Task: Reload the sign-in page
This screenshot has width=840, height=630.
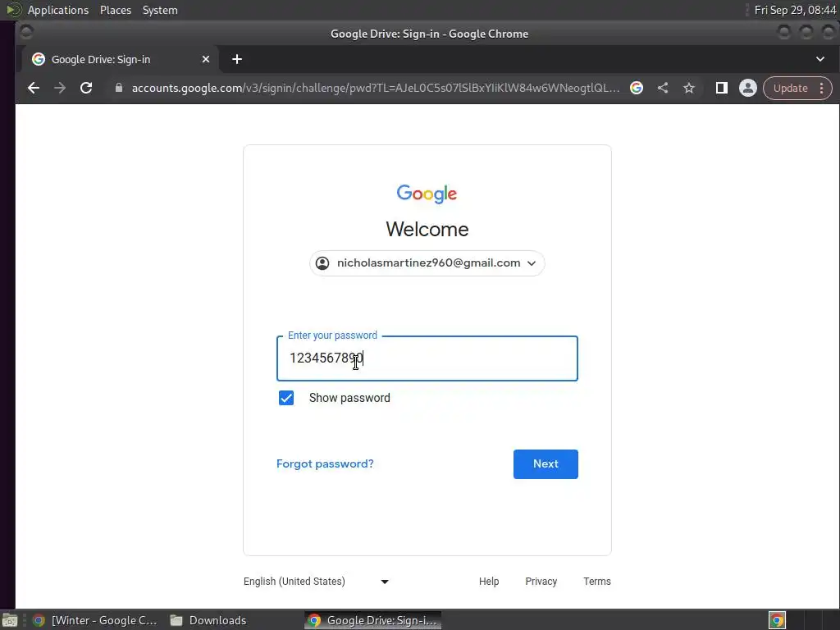Action: tap(86, 88)
